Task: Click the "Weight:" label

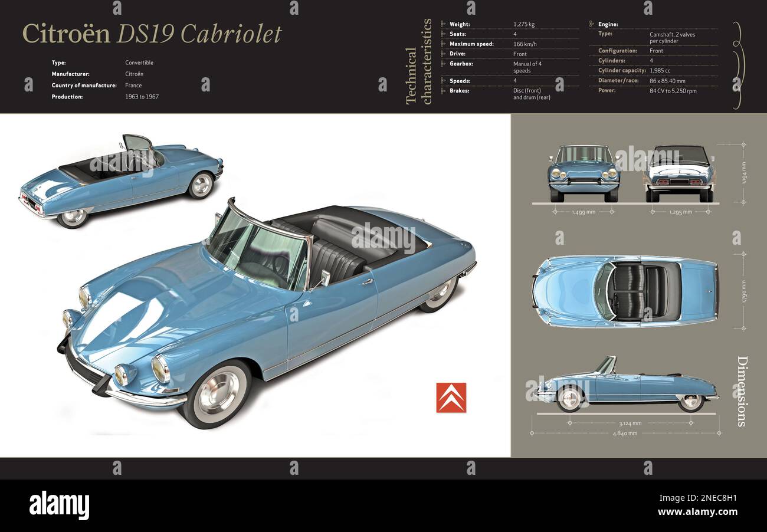Action: coord(460,25)
